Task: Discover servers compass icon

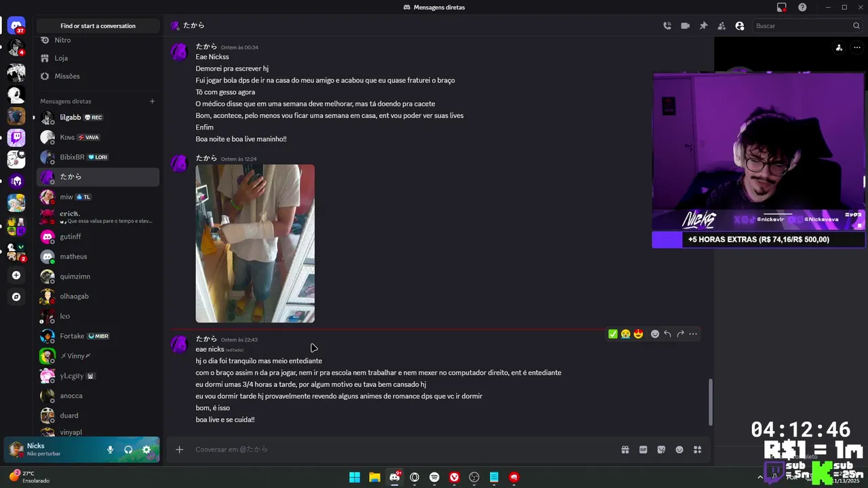Action: 16,297
